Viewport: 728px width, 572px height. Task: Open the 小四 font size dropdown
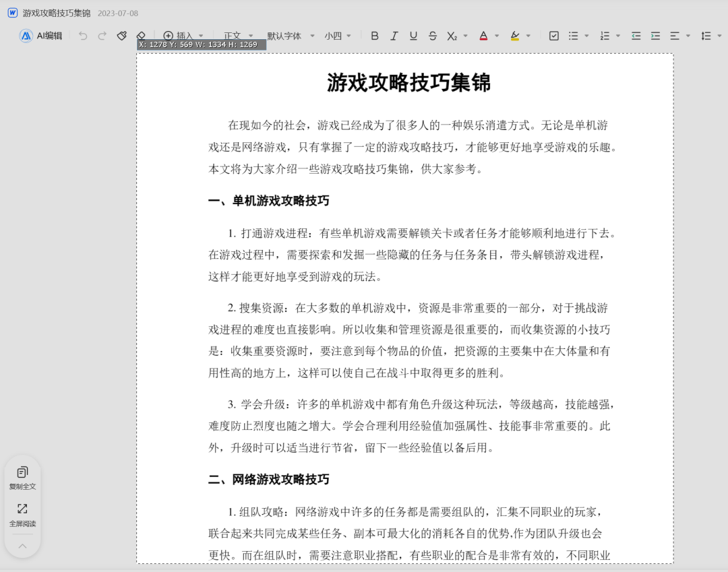point(338,36)
